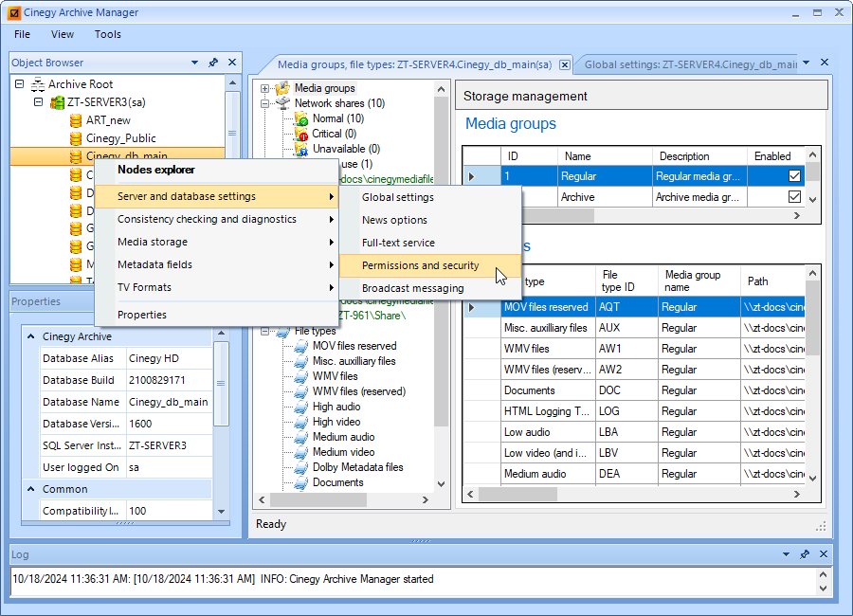
Task: Click the Log panel scroll down arrow
Action: click(823, 589)
